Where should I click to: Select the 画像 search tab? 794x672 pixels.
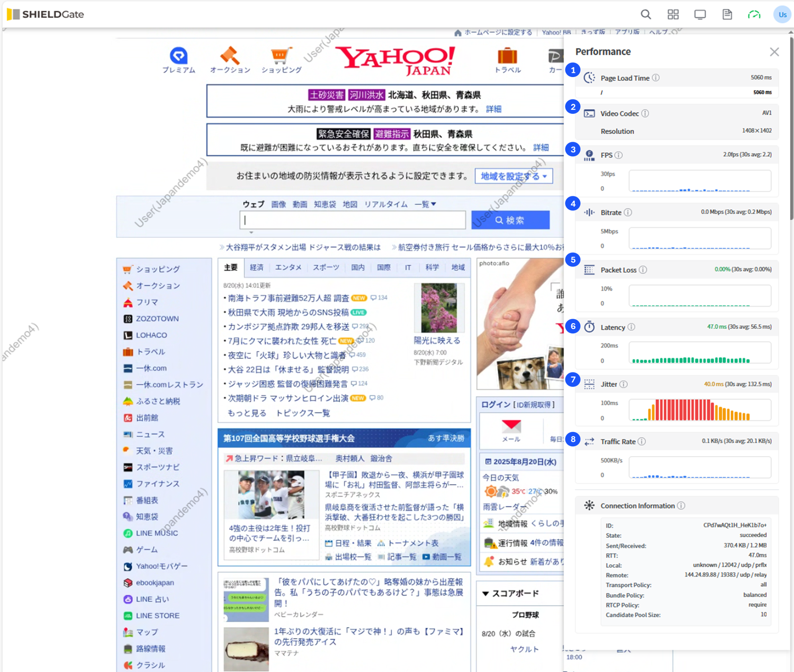tap(278, 204)
